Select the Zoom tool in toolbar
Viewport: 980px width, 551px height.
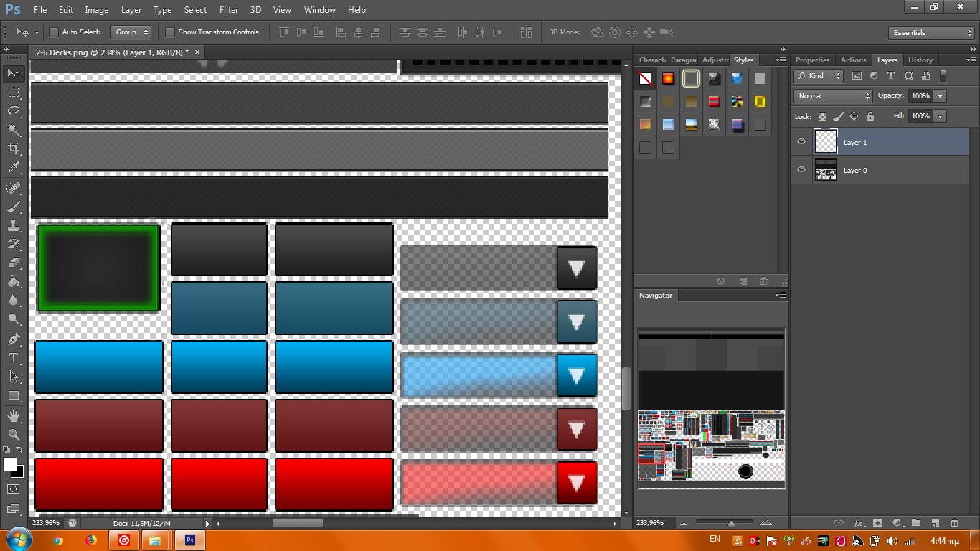click(x=14, y=435)
